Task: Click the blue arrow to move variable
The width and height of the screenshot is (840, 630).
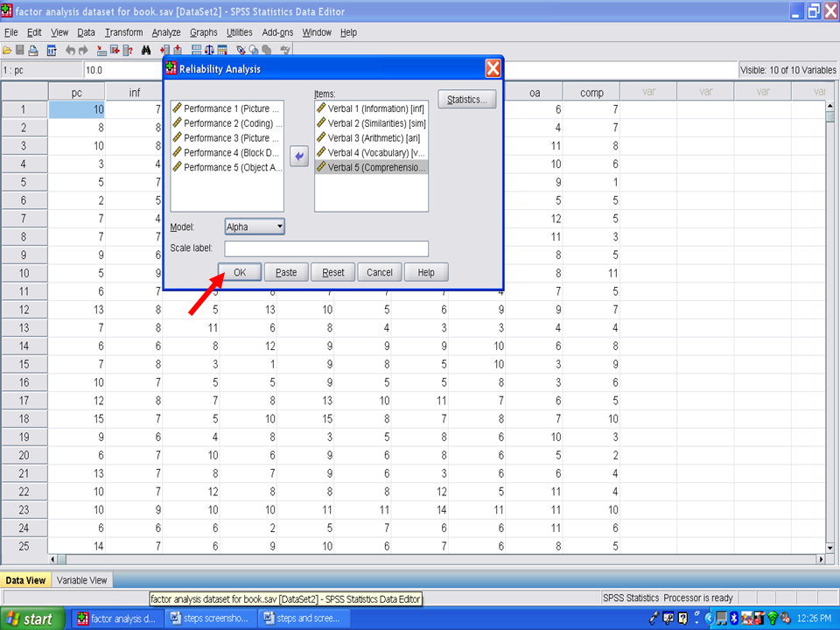Action: (x=298, y=156)
